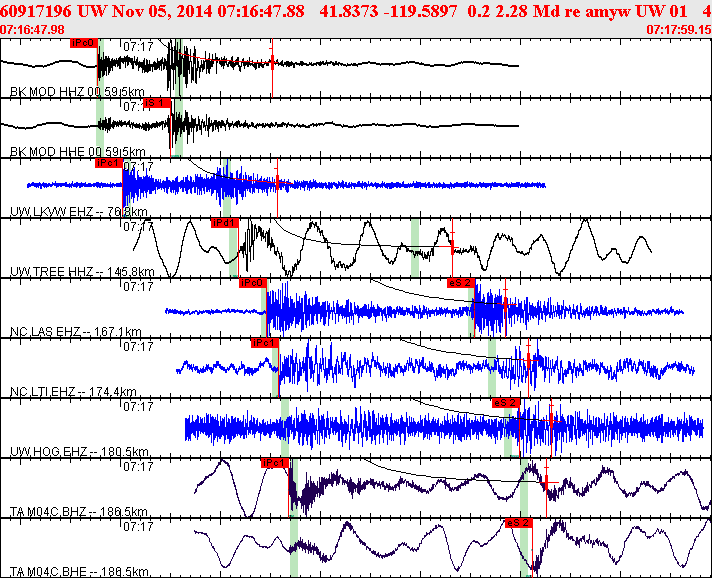Click the red coda end cross on UW HOG EHZ
712x578 pixels.
coord(551,421)
